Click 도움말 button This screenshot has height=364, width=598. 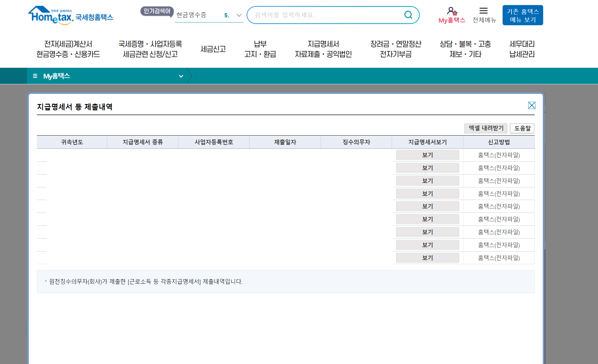pos(522,128)
